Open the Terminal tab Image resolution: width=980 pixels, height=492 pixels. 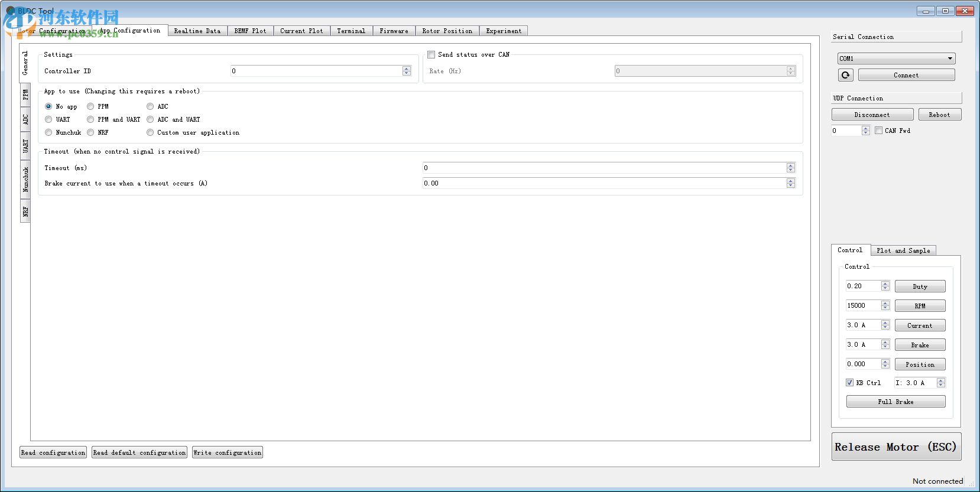coord(351,31)
